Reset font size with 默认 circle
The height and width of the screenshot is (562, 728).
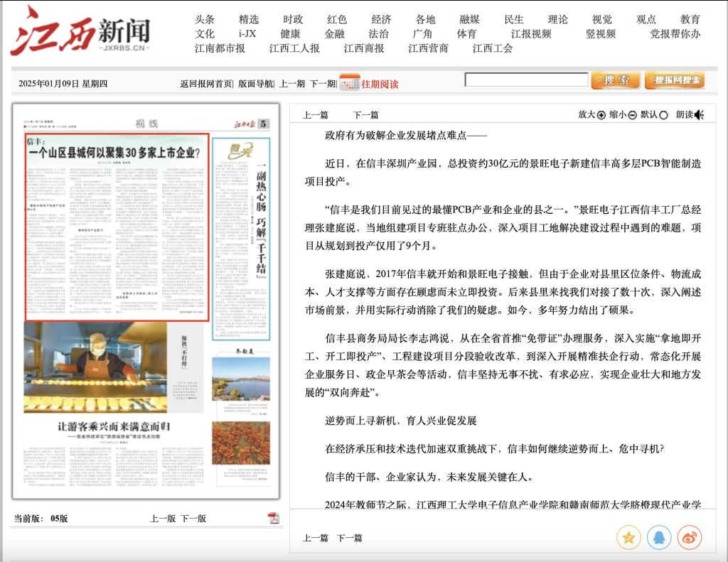point(664,115)
